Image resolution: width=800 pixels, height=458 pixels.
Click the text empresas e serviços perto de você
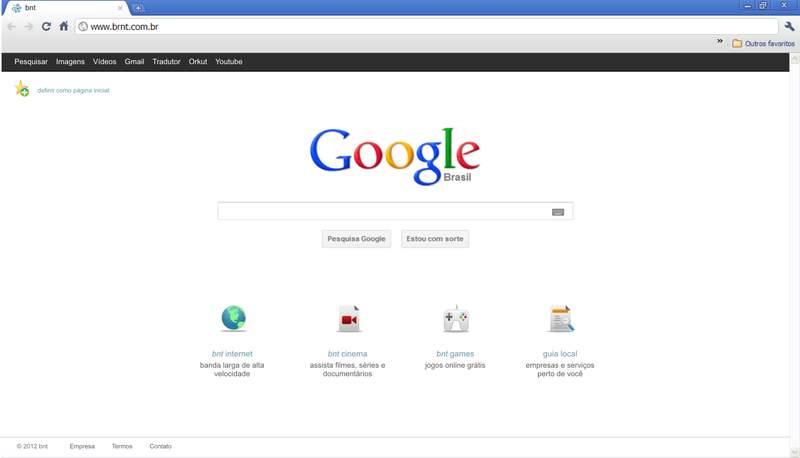(560, 369)
